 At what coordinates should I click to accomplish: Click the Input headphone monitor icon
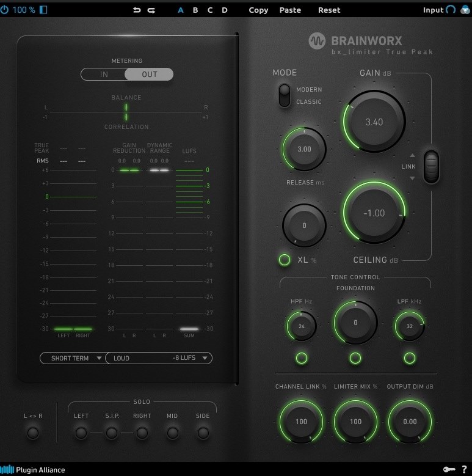click(x=451, y=10)
